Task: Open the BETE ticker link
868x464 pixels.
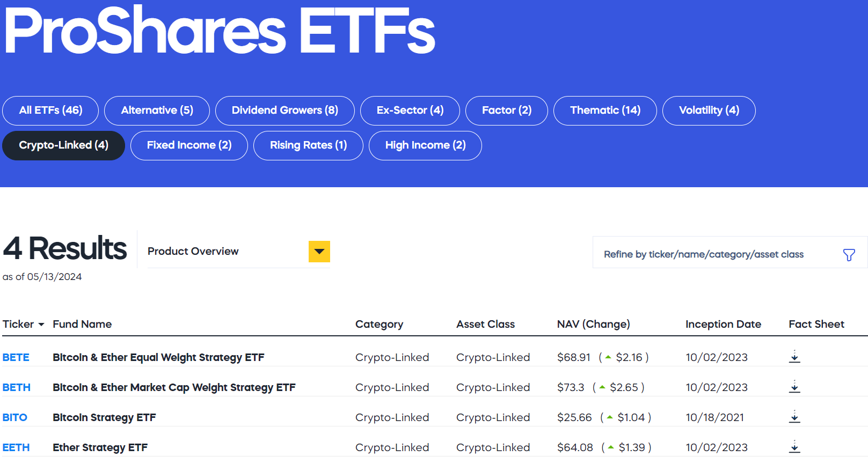Action: click(x=16, y=357)
